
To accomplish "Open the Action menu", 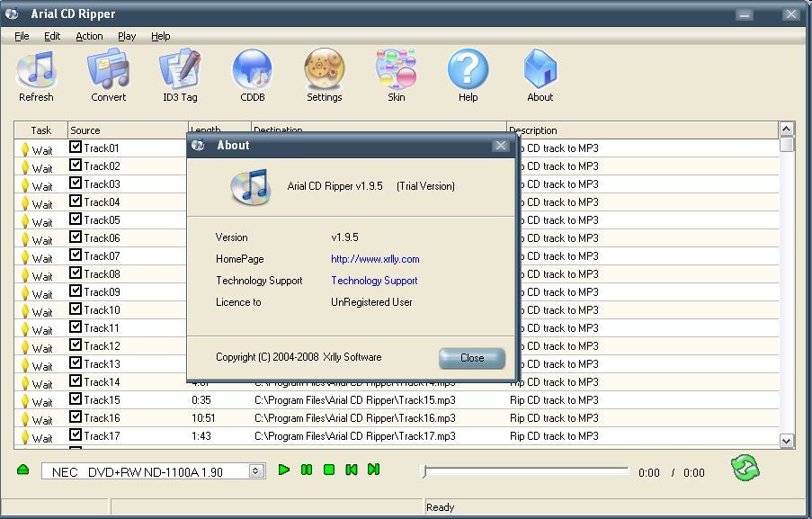I will point(88,36).
